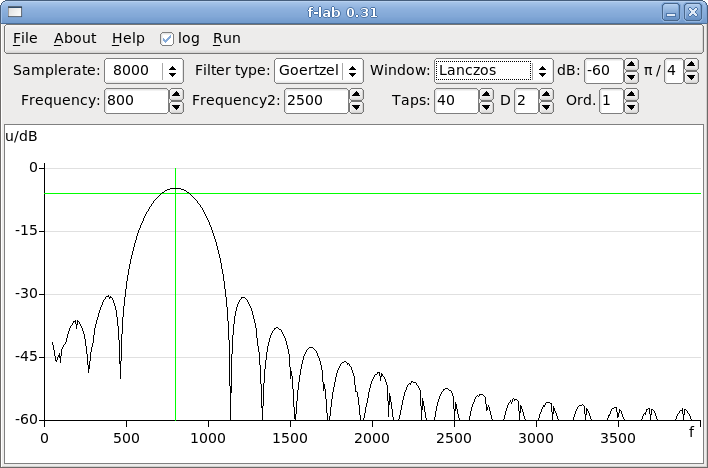The image size is (708, 468).
Task: Decrease Frequency2 with down arrow
Action: [x=356, y=107]
